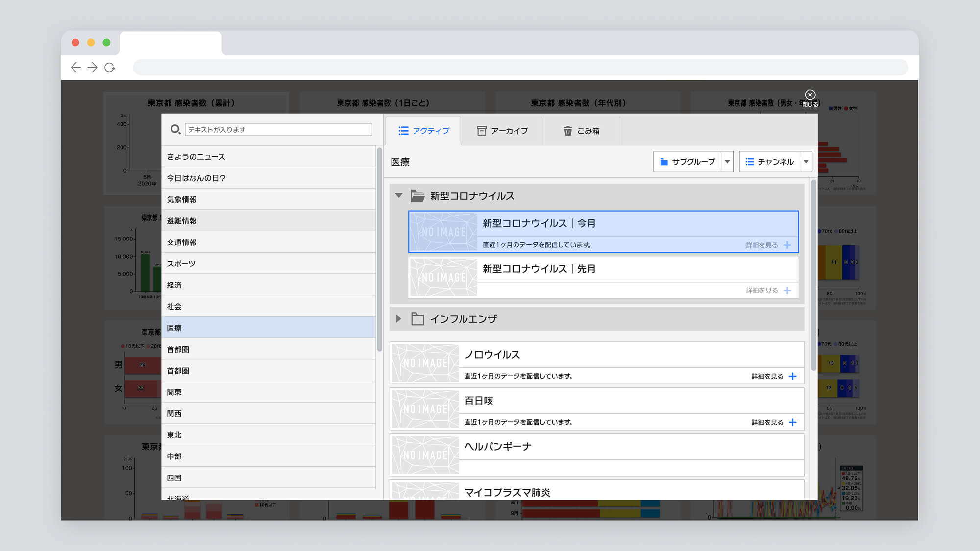Reload the page with the refresh icon
This screenshot has width=980, height=551.
click(110, 68)
